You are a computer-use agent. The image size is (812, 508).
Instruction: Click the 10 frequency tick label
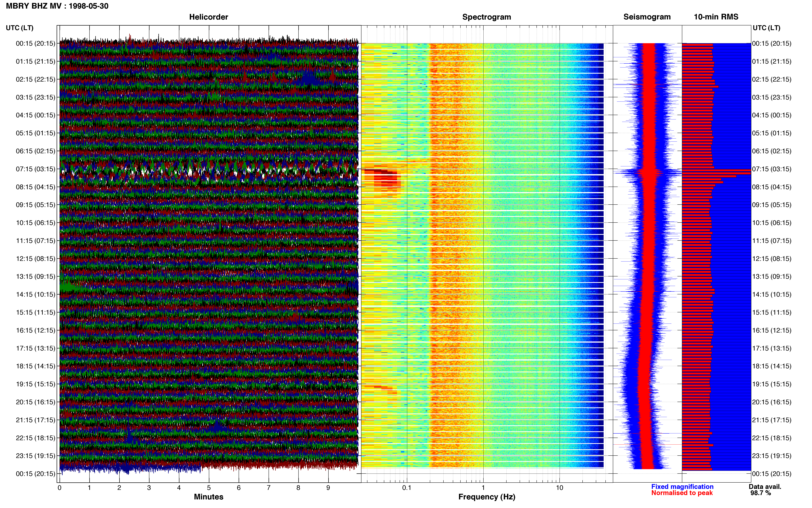[559, 488]
